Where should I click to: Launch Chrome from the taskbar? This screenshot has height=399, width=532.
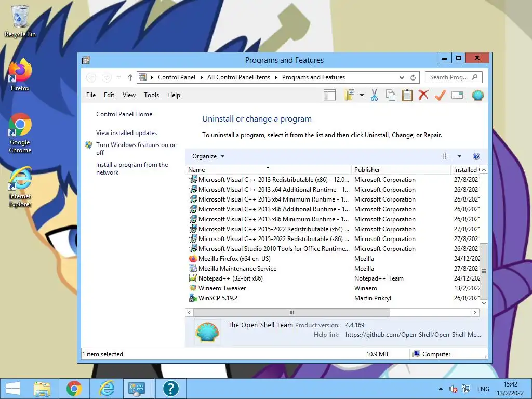74,389
